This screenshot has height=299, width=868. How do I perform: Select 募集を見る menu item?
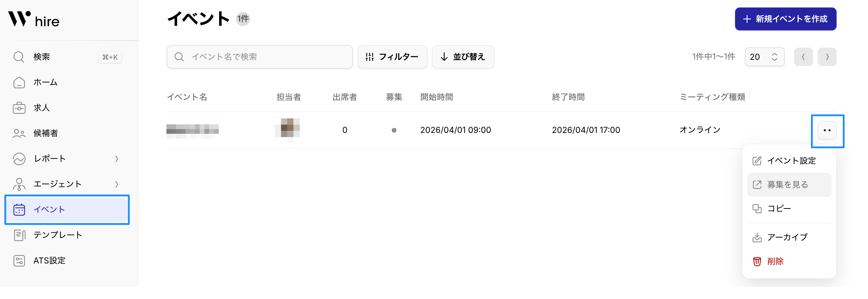pyautogui.click(x=788, y=185)
